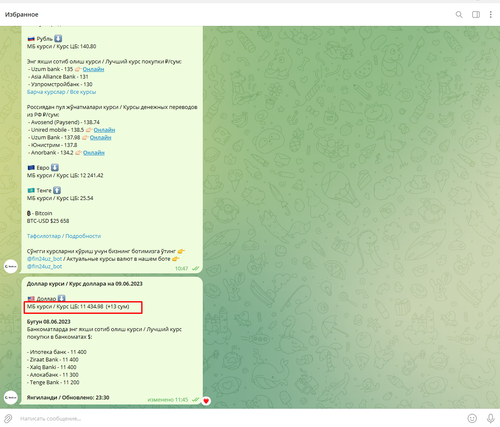
Task: Click 'Узпромстройбанк - 130' line
Action: click(60, 84)
